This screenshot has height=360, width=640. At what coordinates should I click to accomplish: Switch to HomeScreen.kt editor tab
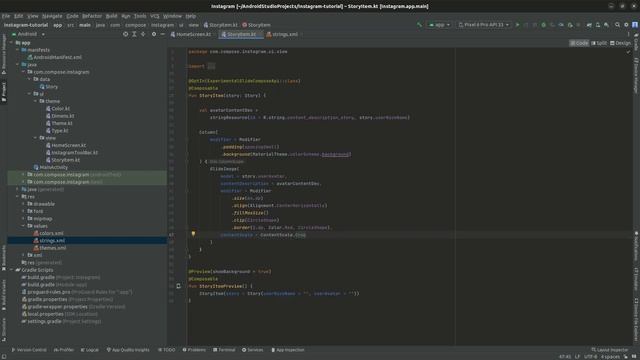(x=191, y=34)
